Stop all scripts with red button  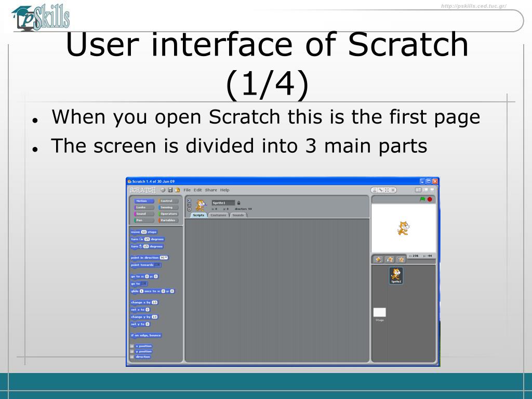pos(430,199)
